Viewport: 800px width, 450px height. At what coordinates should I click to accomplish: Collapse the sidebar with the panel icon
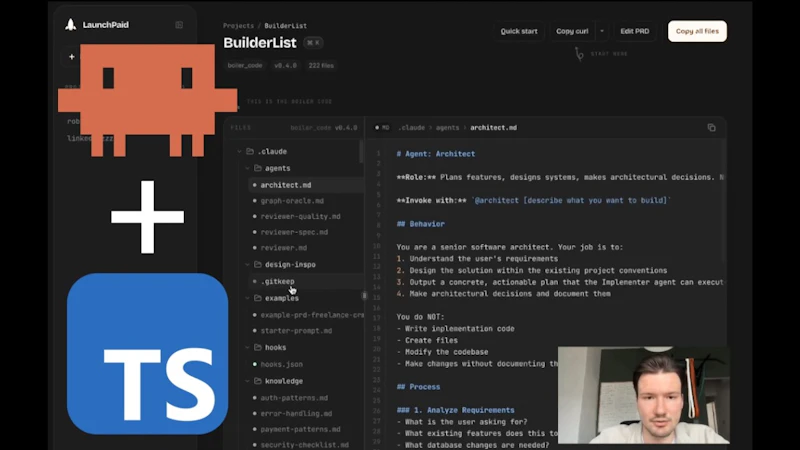[179, 25]
